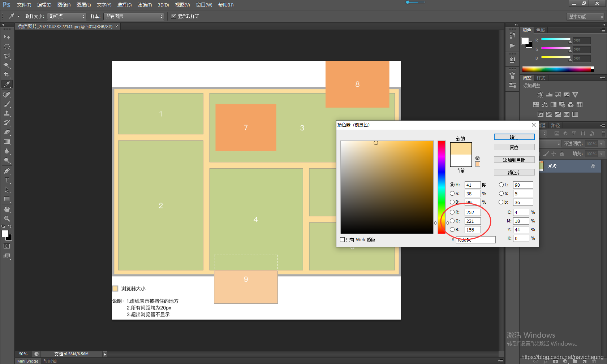
Task: Select the History Brush tool
Action: point(7,123)
